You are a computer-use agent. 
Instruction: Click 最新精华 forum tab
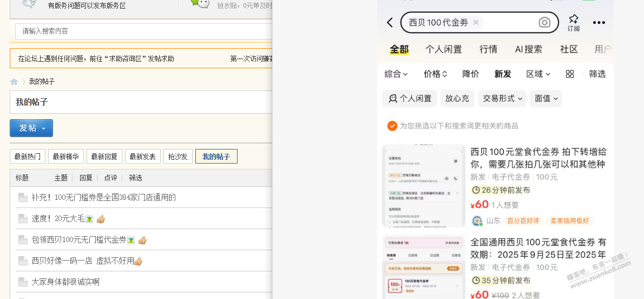65,157
